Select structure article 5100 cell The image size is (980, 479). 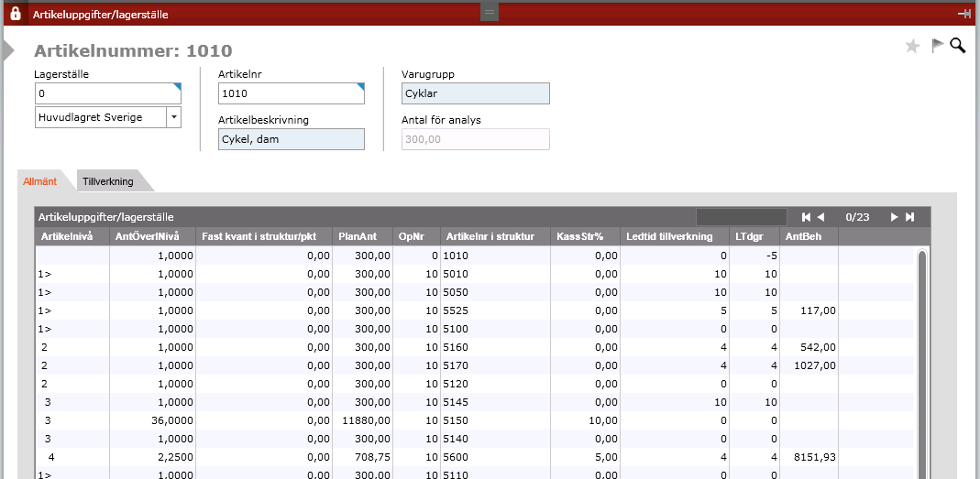pyautogui.click(x=496, y=329)
